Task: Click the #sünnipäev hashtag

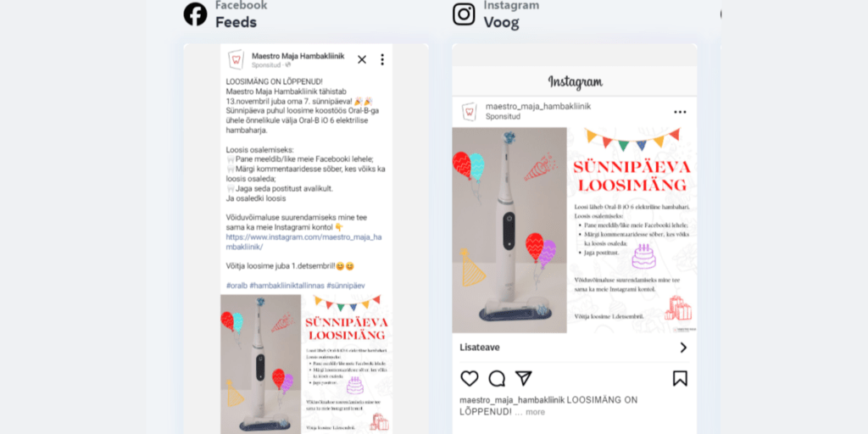Action: pos(346,286)
